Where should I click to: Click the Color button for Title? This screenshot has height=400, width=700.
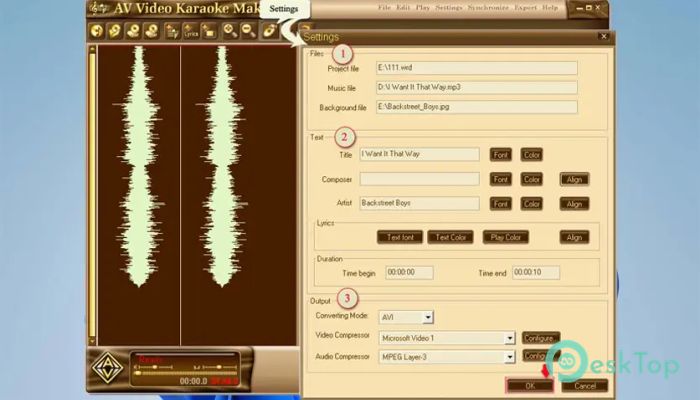click(x=531, y=155)
